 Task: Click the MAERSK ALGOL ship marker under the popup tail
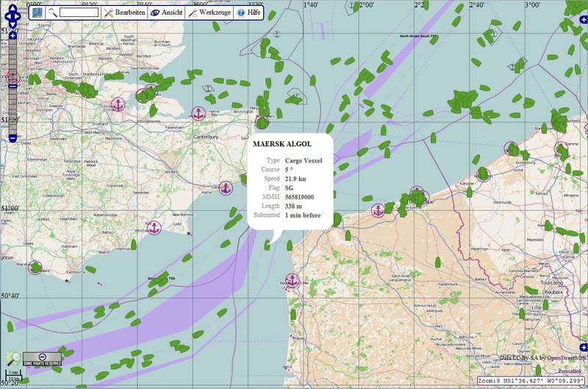267,246
